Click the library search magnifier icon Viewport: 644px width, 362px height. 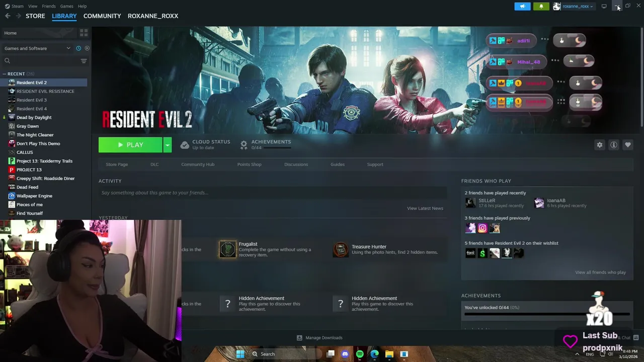(x=7, y=61)
